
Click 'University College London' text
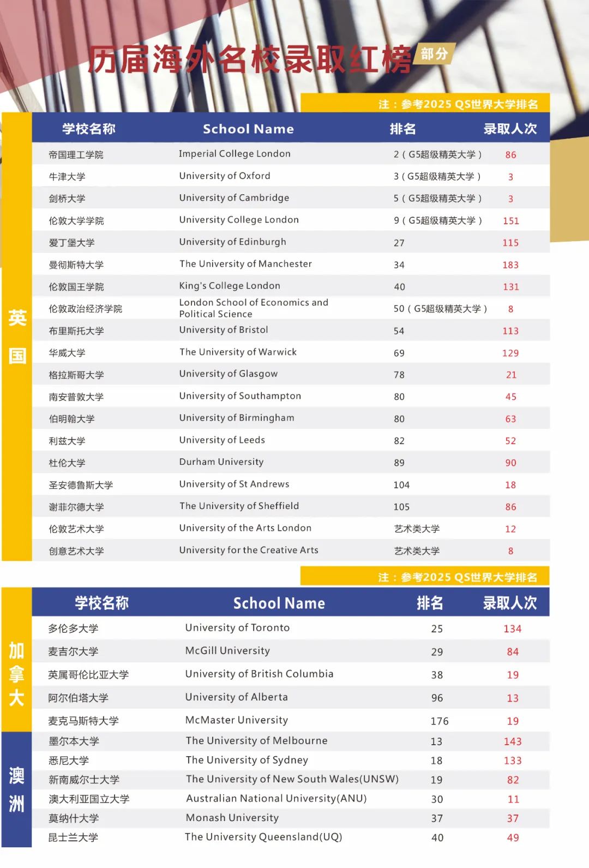[x=239, y=220]
